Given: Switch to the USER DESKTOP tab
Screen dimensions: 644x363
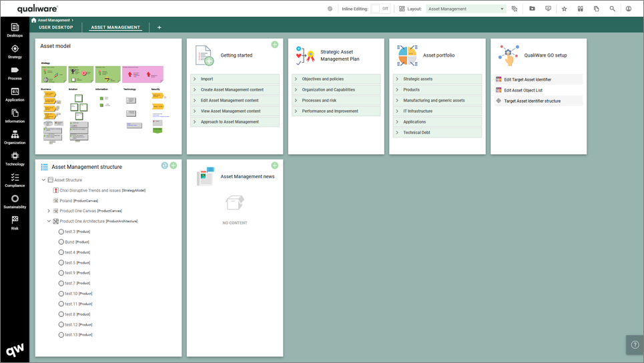Looking at the screenshot, I should tap(56, 27).
